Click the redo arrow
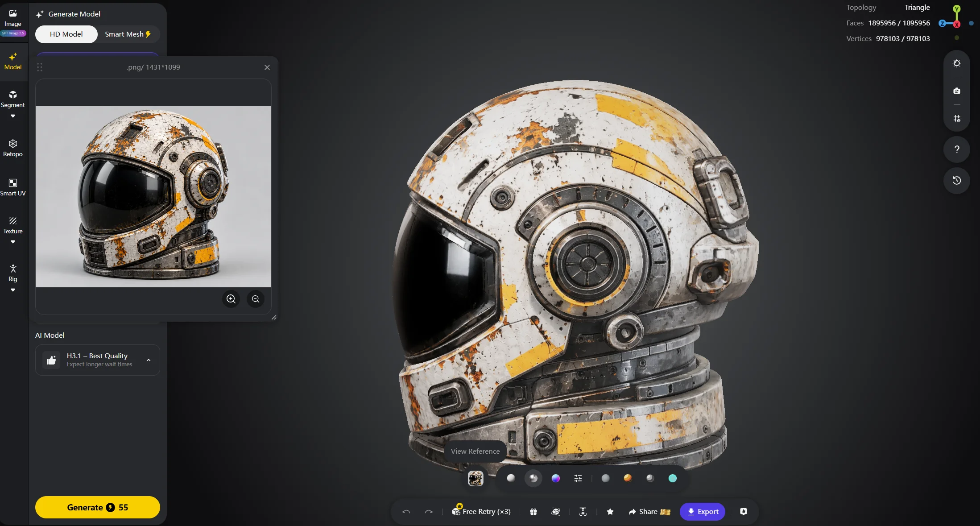 tap(429, 512)
